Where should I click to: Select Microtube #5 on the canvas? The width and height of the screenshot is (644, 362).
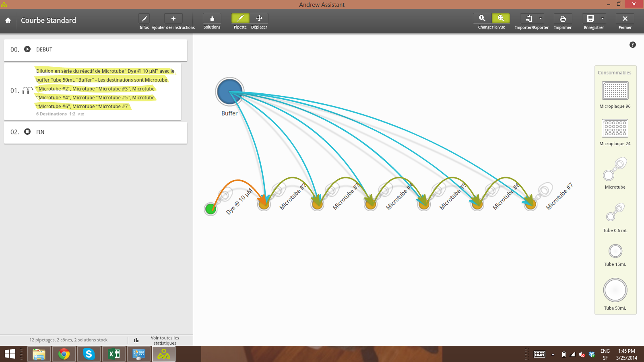[x=424, y=204]
